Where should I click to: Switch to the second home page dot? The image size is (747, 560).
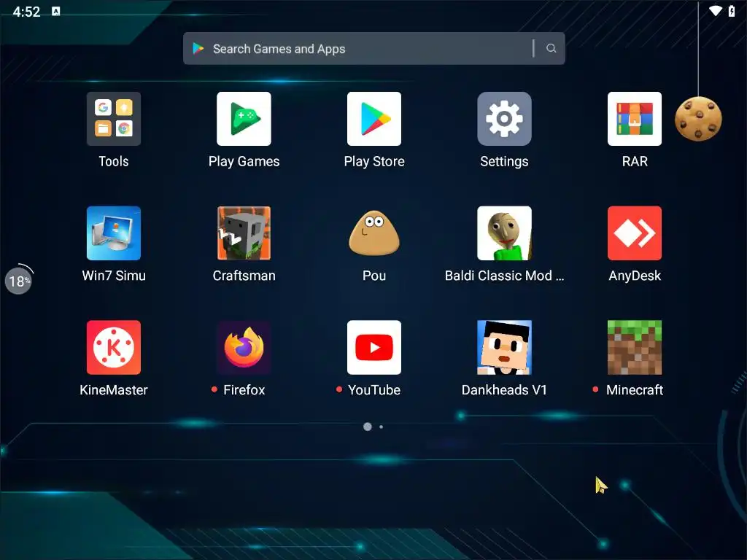point(381,427)
